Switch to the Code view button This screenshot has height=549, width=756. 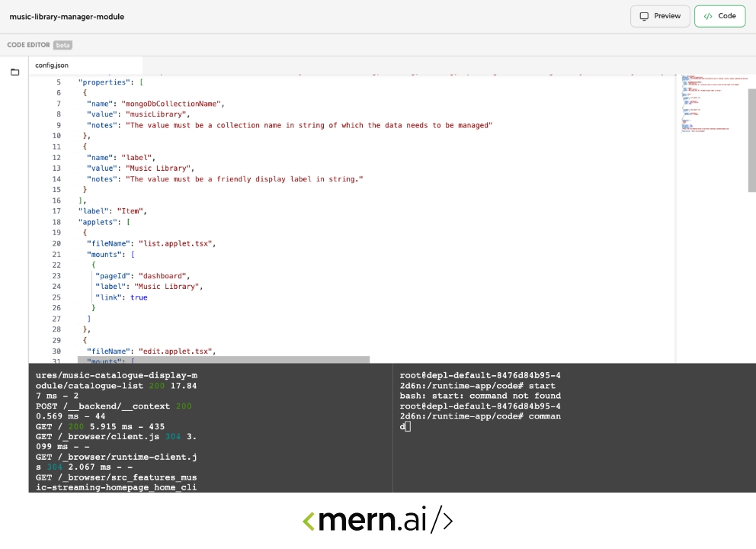pos(719,16)
